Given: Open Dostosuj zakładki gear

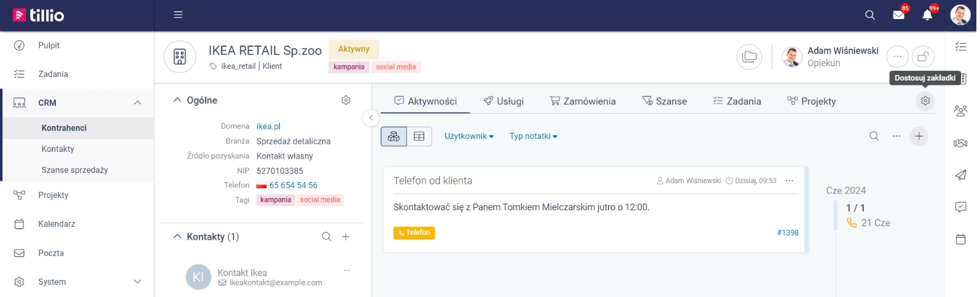Looking at the screenshot, I should click(925, 101).
